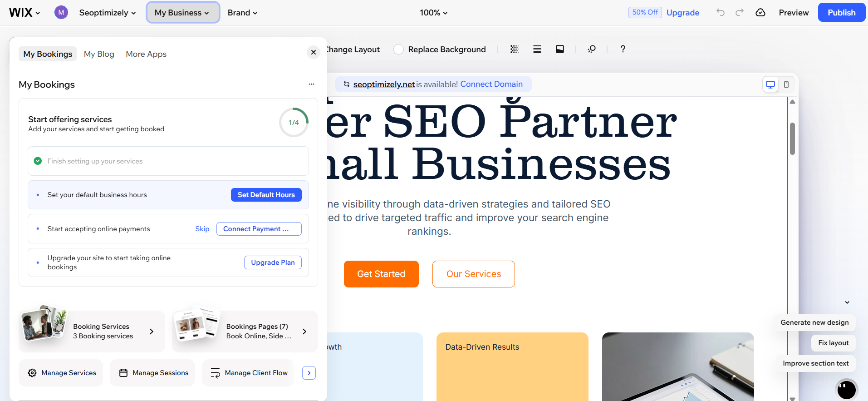Click the section animation/effects icon
This screenshot has width=868, height=401.
pos(592,49)
